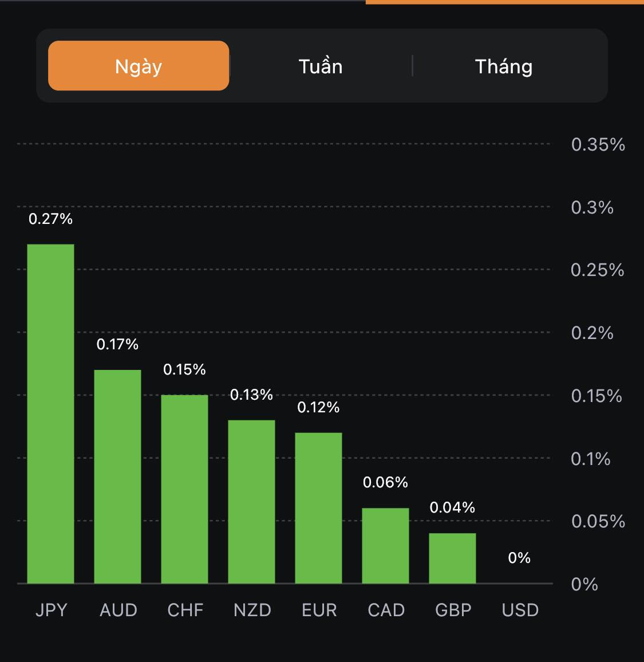Click the EUR currency axis label
The image size is (644, 662).
[x=319, y=610]
